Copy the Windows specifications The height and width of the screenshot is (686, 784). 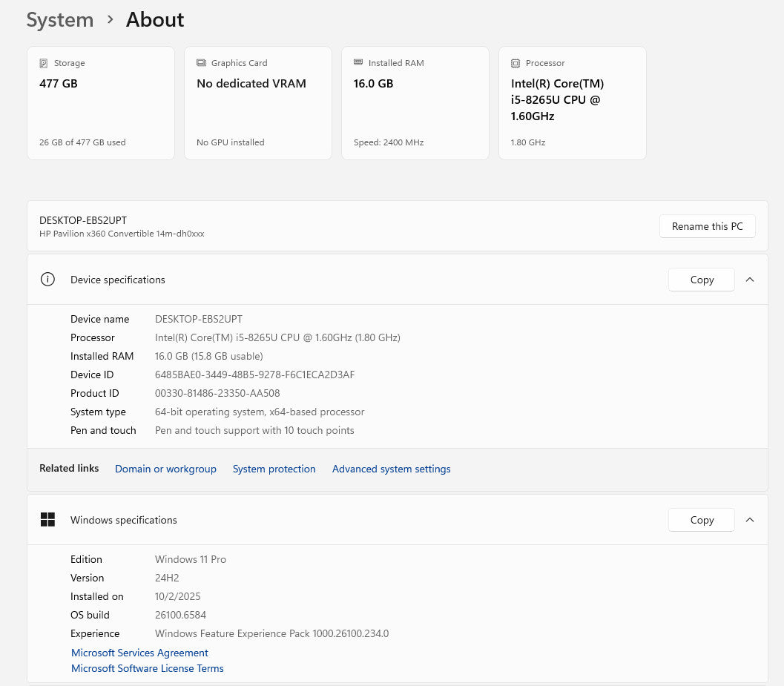tap(701, 520)
